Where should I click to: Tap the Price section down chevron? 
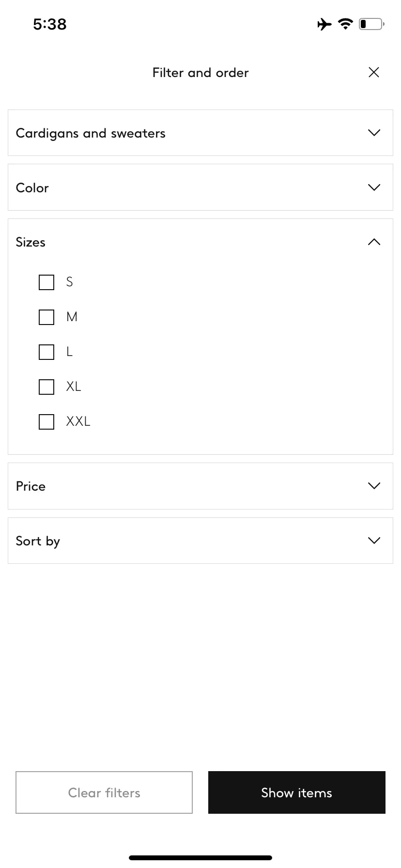pyautogui.click(x=374, y=486)
